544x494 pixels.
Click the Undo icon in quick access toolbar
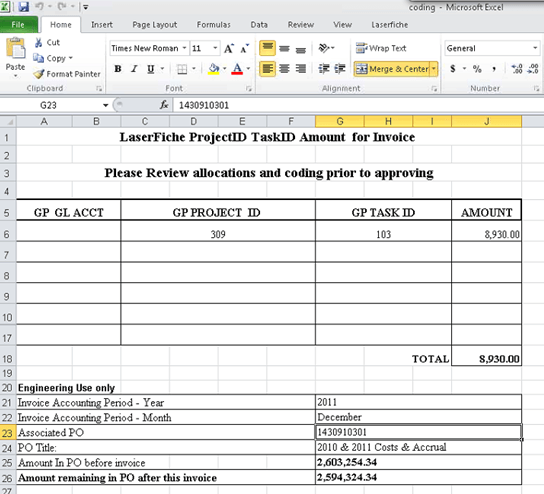point(40,6)
